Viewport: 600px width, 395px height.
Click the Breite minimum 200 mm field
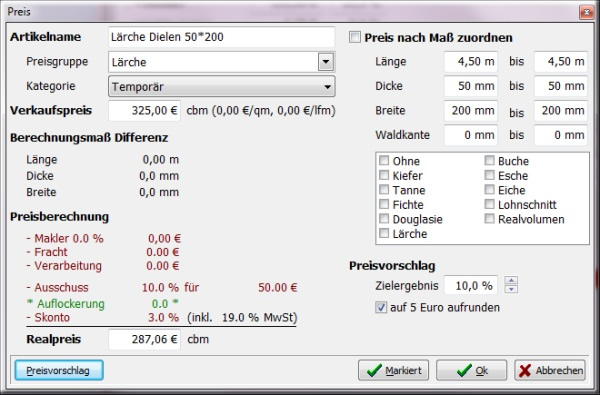coord(471,111)
